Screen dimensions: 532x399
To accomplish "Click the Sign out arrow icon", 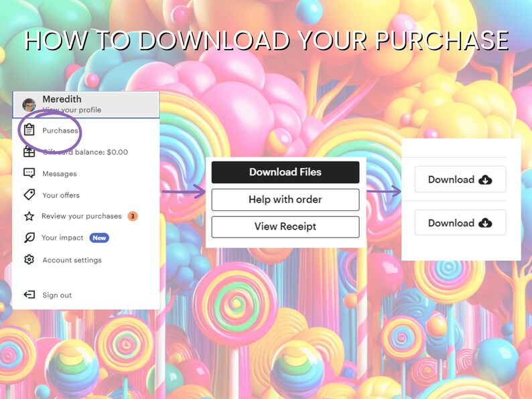I will (x=29, y=295).
